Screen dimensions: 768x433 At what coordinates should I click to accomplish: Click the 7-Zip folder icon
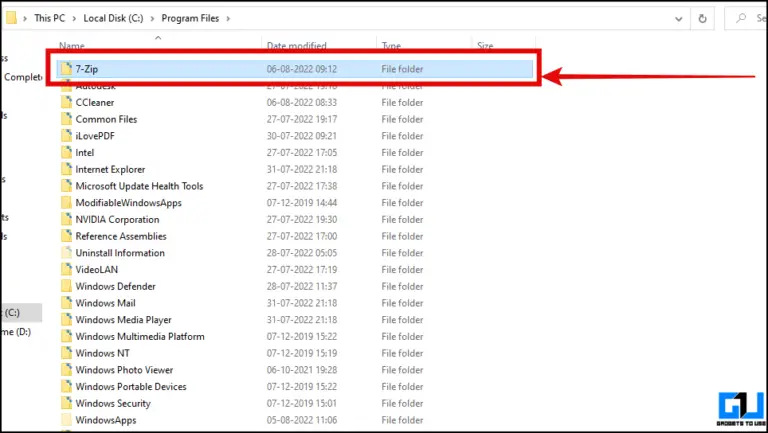[66, 69]
